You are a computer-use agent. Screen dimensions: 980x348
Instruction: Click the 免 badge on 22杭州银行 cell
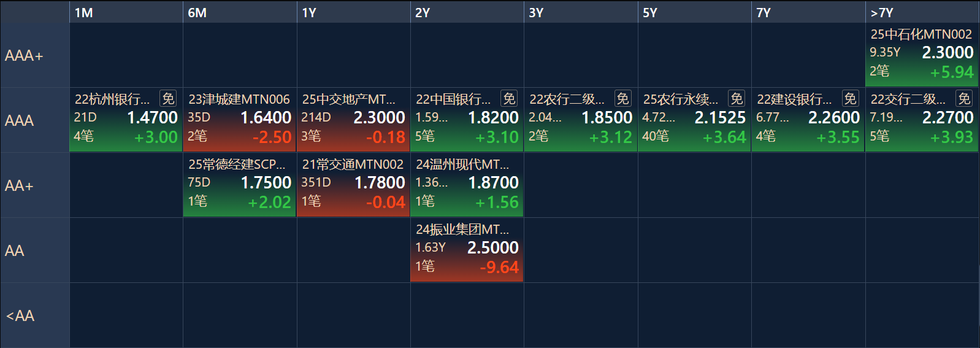168,98
